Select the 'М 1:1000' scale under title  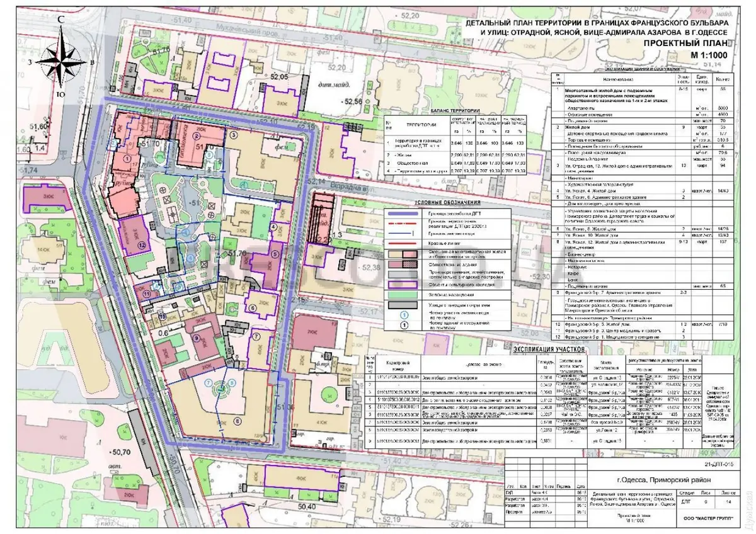coord(709,55)
